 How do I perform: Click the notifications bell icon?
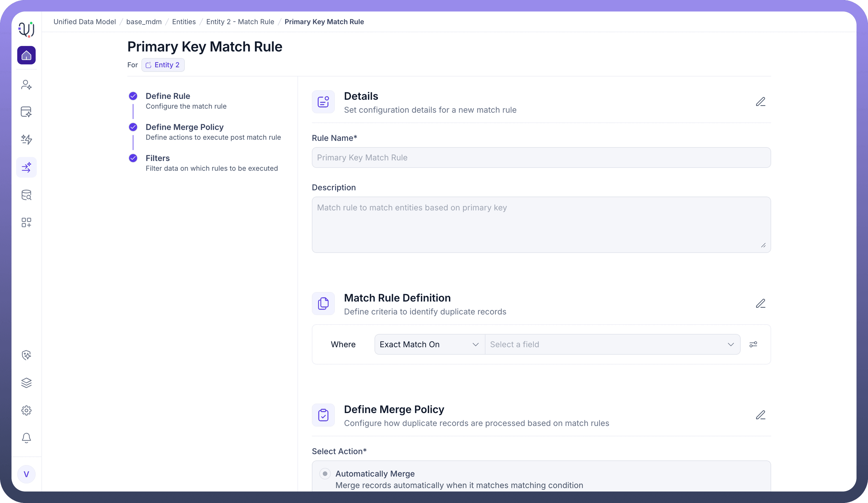point(26,438)
